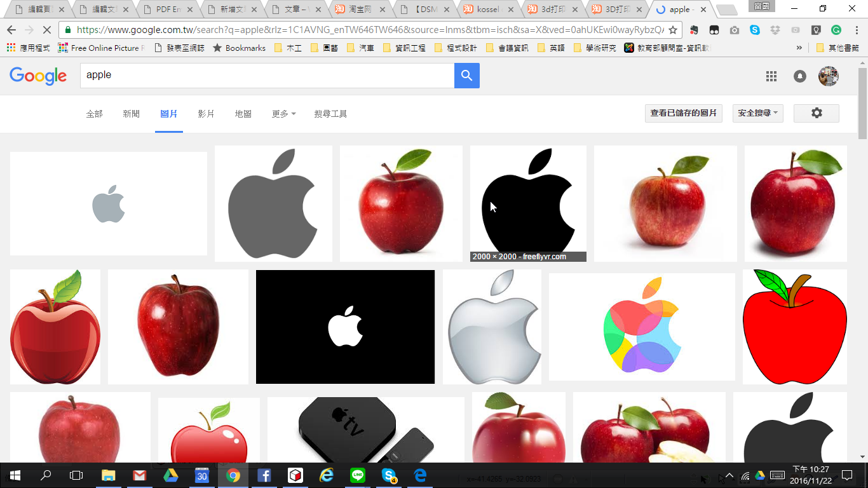The height and width of the screenshot is (488, 868).
Task: Open the silver chrome Apple logo image
Action: pos(492,327)
